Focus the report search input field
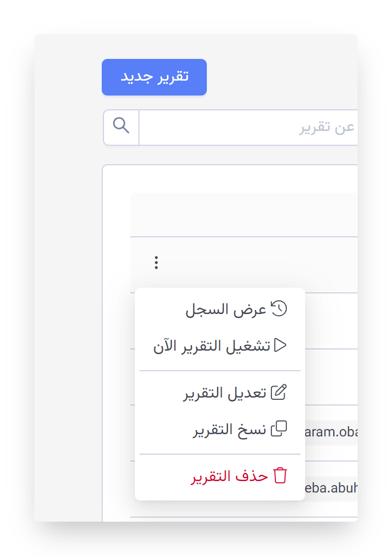The image size is (392, 556). [x=248, y=128]
